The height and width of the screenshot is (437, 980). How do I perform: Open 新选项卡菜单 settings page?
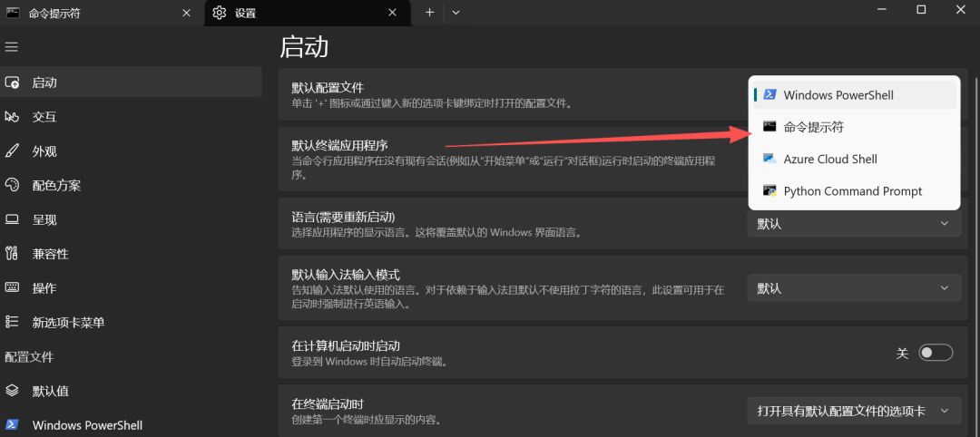coord(68,322)
